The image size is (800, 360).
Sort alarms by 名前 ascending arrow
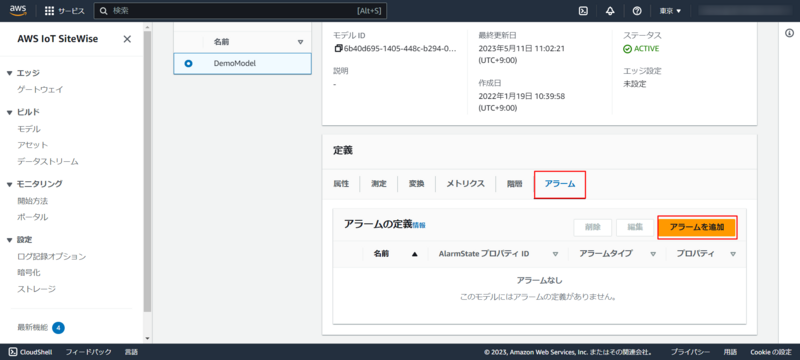click(x=414, y=254)
